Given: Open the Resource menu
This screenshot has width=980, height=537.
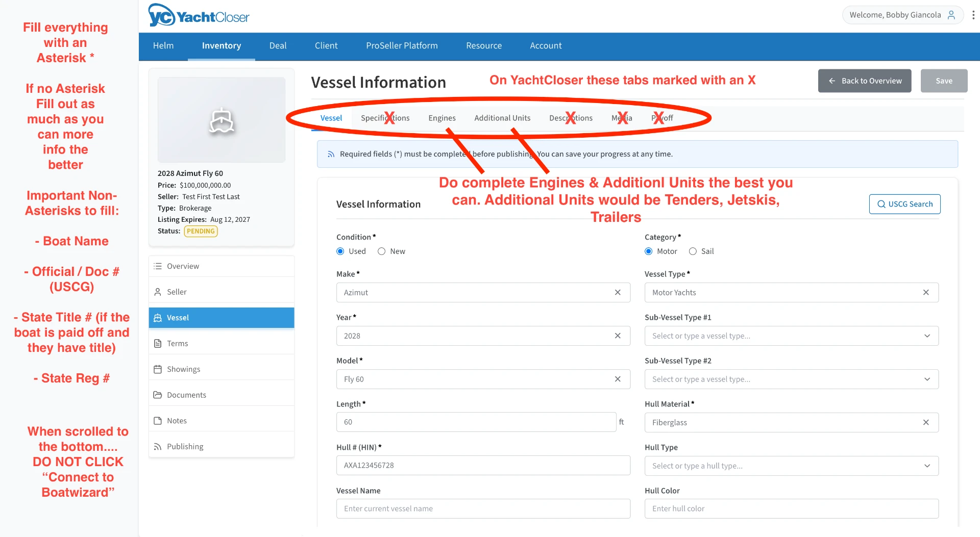Looking at the screenshot, I should (484, 45).
